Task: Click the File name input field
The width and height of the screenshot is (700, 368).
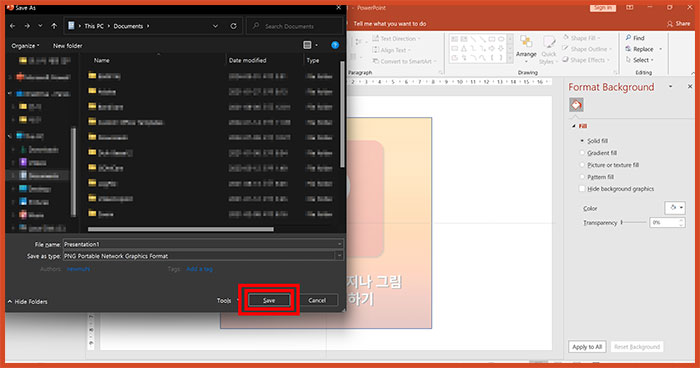Action: [203, 244]
